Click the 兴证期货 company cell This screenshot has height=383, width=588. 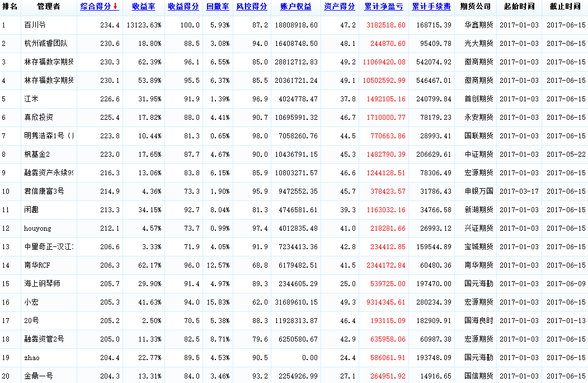479,228
